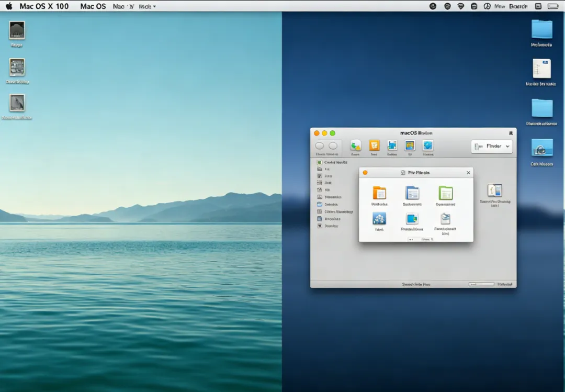This screenshot has height=392, width=565.
Task: Click the left round toolbar button
Action: coord(320,145)
